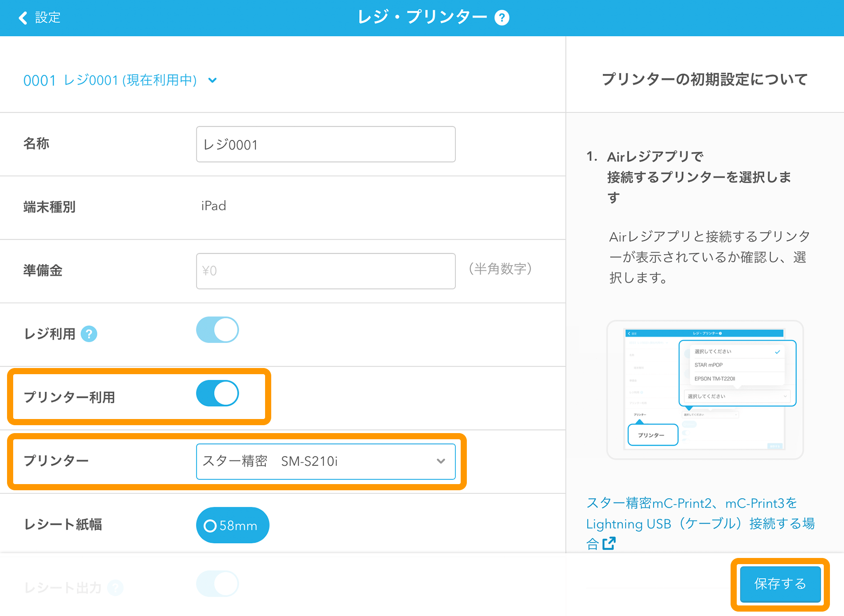Viewport: 844px width, 616px height.
Task: Click the 準備金 amount input field
Action: pyautogui.click(x=326, y=271)
